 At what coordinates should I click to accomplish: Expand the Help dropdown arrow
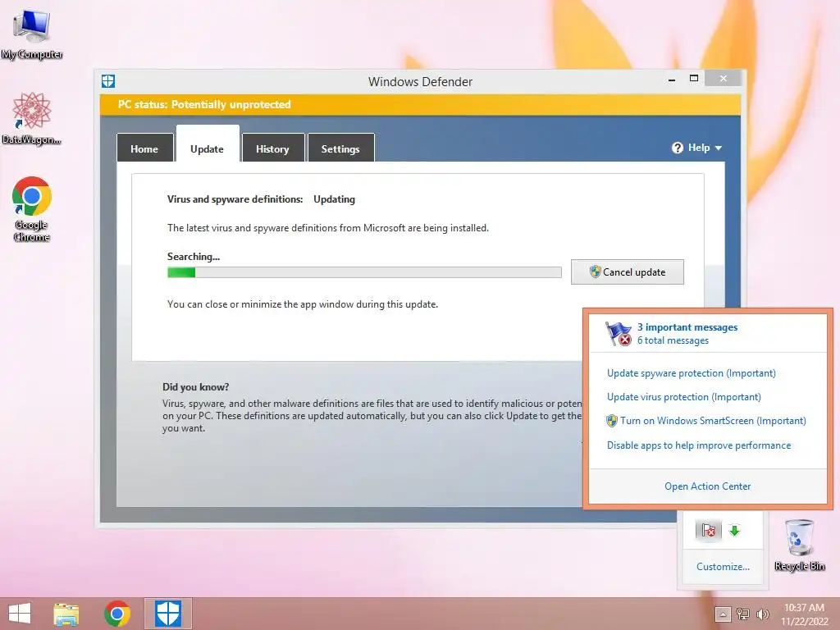(x=719, y=148)
